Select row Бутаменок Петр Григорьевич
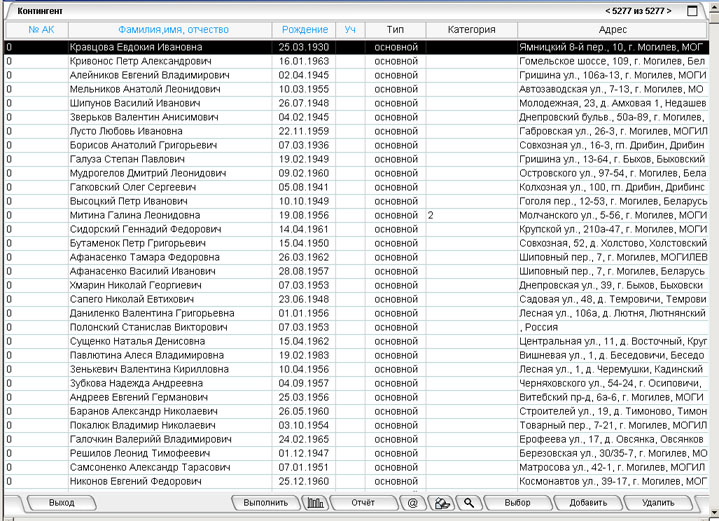 click(x=356, y=244)
